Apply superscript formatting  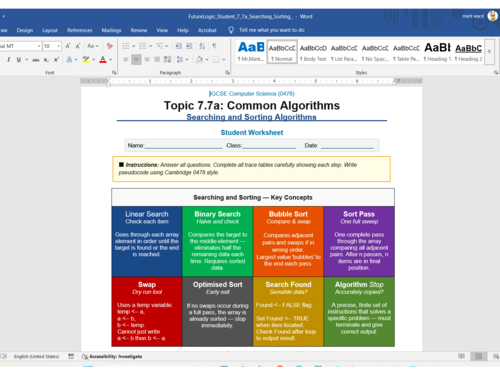[x=56, y=60]
